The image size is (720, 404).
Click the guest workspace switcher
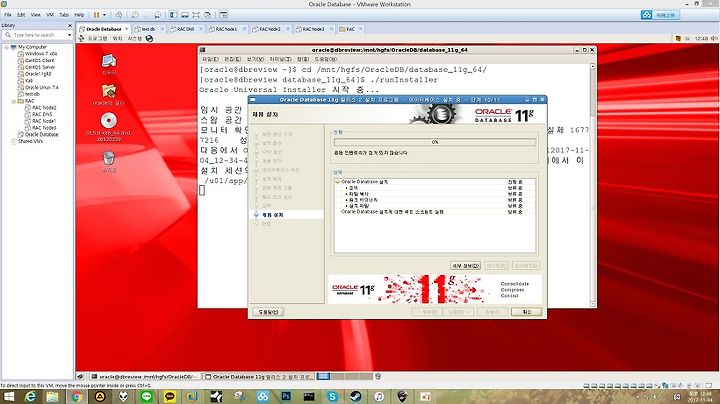(x=344, y=376)
